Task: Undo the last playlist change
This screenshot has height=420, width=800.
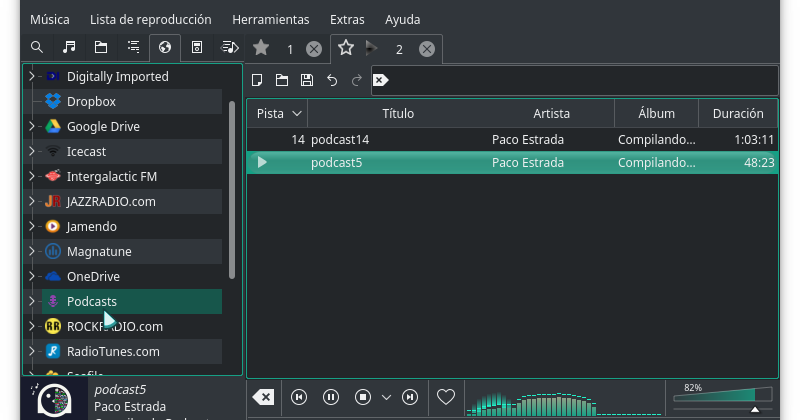Action: click(x=332, y=80)
